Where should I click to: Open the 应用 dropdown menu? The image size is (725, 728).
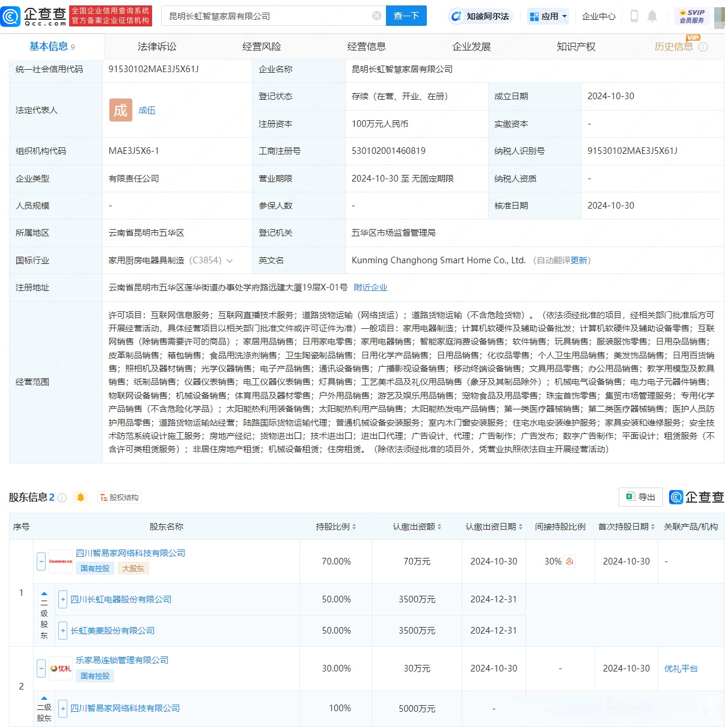[x=548, y=16]
